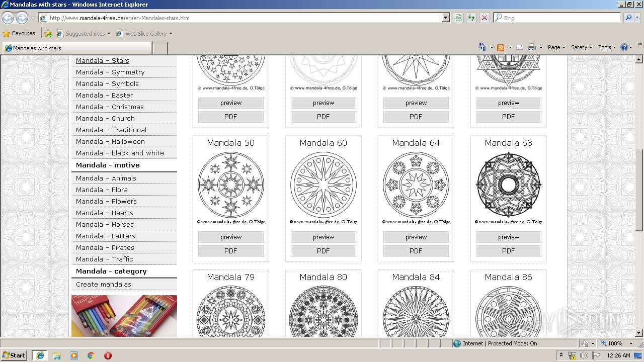The image size is (644, 362).
Task: Click PDF button for Mandala 68
Action: (x=509, y=250)
